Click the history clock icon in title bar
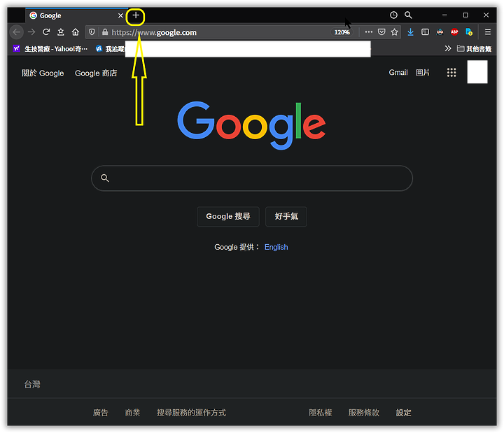 point(393,15)
